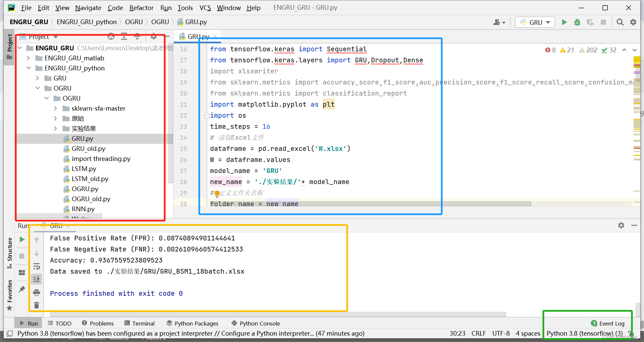Open the Refactor menu

(141, 8)
